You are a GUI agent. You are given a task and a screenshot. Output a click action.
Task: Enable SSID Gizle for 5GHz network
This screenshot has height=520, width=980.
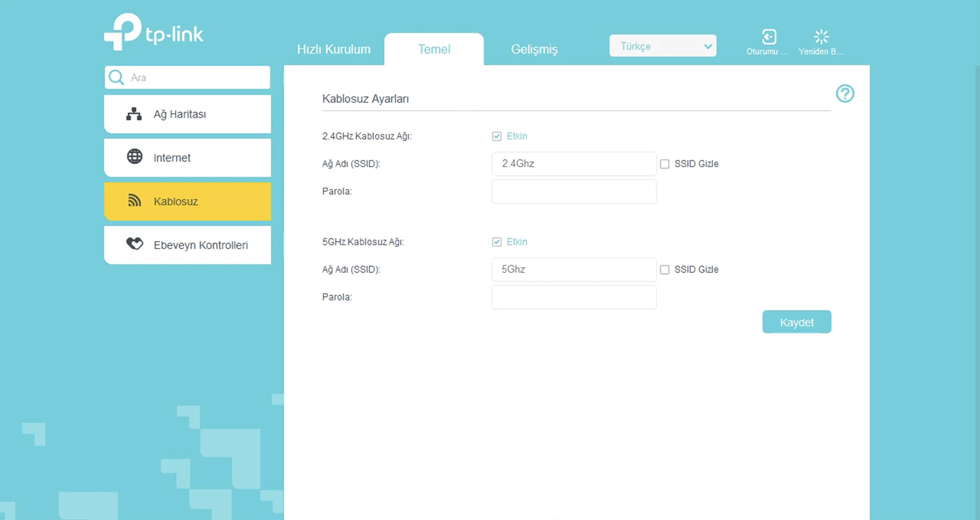(664, 270)
